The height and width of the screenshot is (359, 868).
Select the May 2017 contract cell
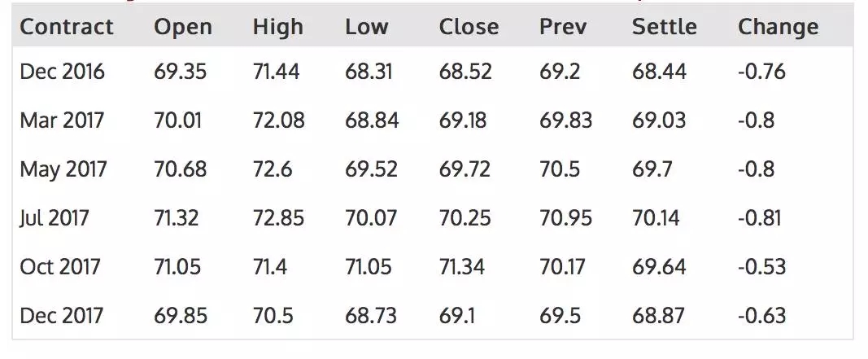(63, 169)
